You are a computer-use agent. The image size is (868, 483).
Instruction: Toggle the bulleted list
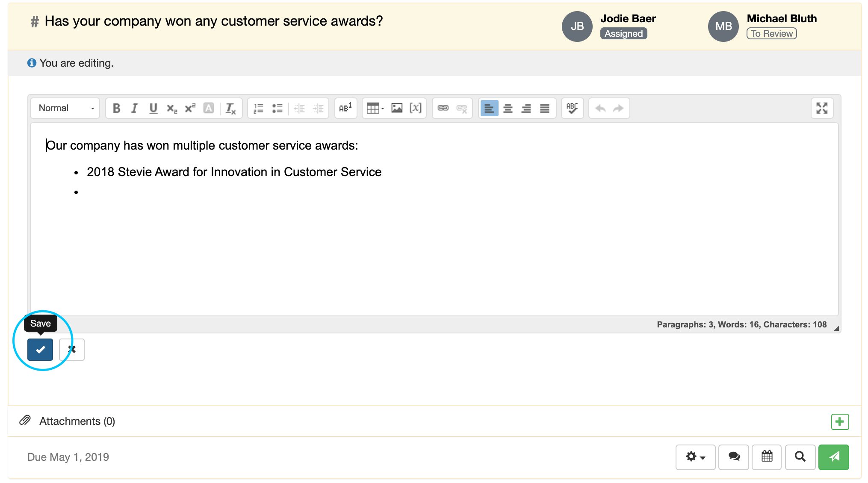[x=278, y=108]
